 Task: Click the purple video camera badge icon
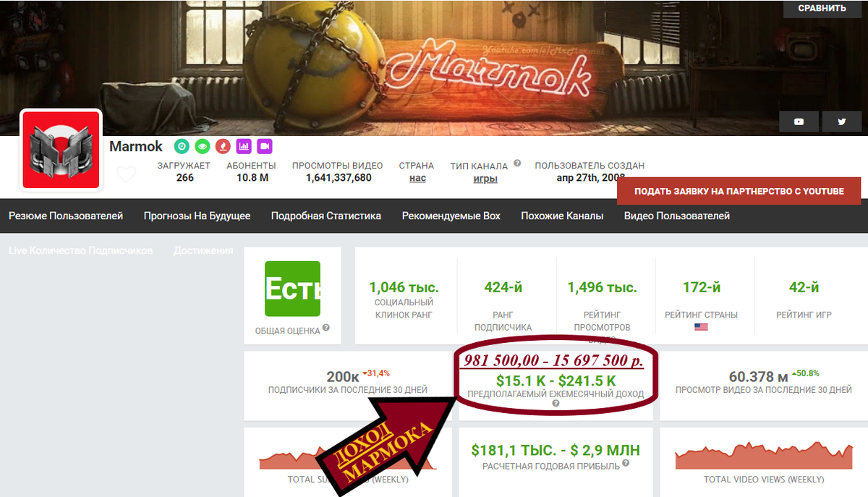point(264,146)
